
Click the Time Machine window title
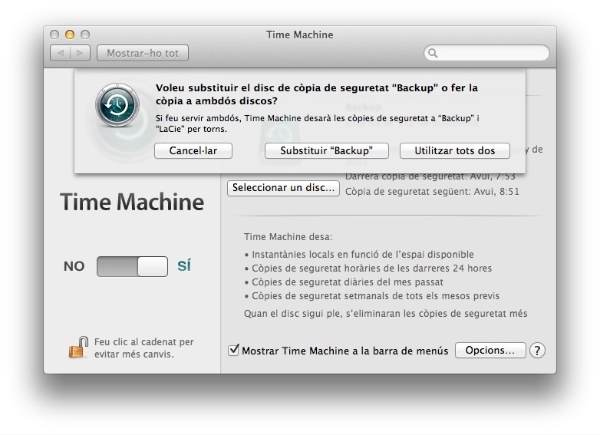coord(300,35)
